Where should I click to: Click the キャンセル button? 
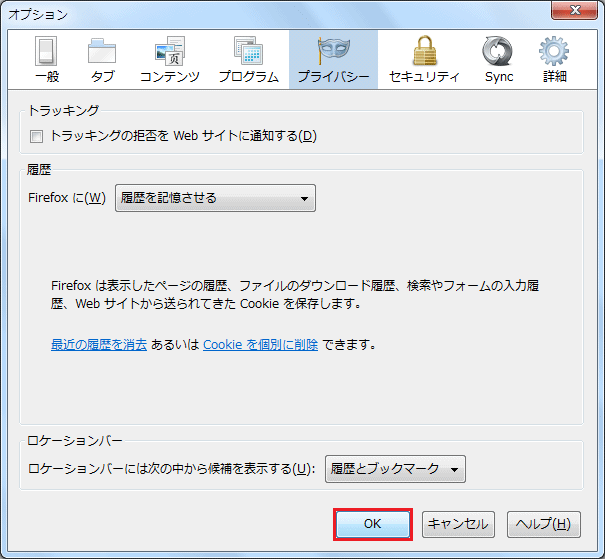coord(458,524)
